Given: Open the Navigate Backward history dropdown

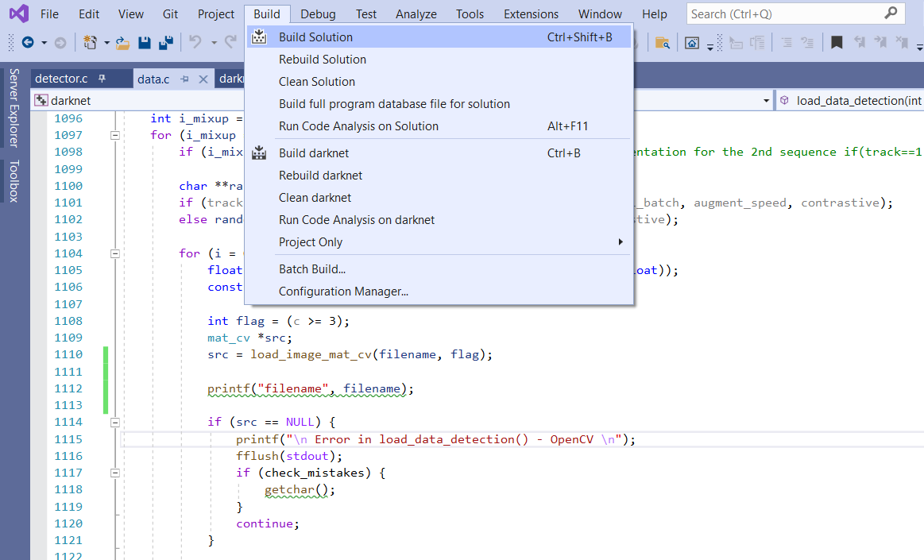Looking at the screenshot, I should click(44, 42).
